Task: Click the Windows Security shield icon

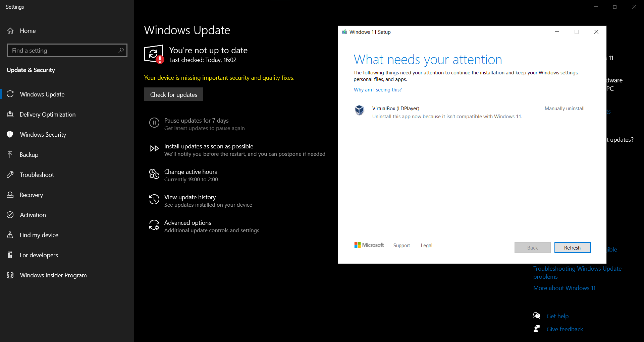Action: (10, 134)
